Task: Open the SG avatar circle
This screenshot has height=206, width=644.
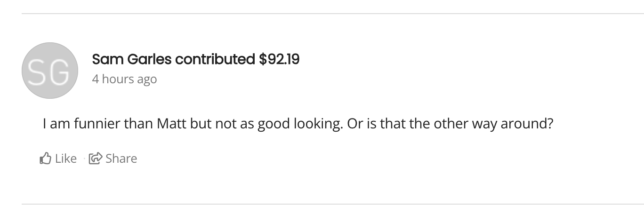Action: pos(49,71)
